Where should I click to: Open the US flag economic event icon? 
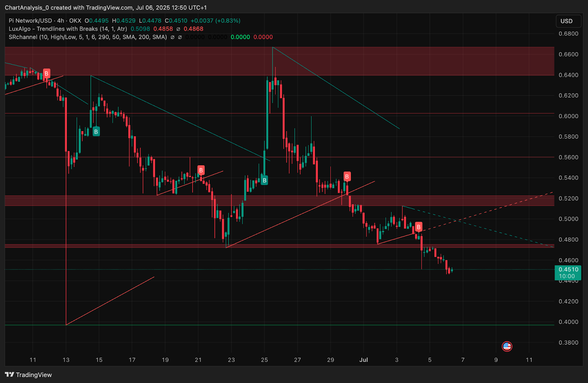pos(507,346)
